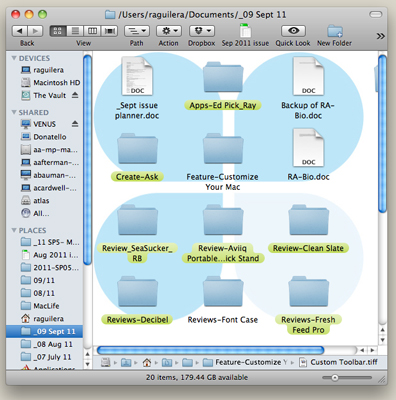The width and height of the screenshot is (396, 400).
Task: Open _11 SP5- M... folder in Places
Action: (x=50, y=242)
